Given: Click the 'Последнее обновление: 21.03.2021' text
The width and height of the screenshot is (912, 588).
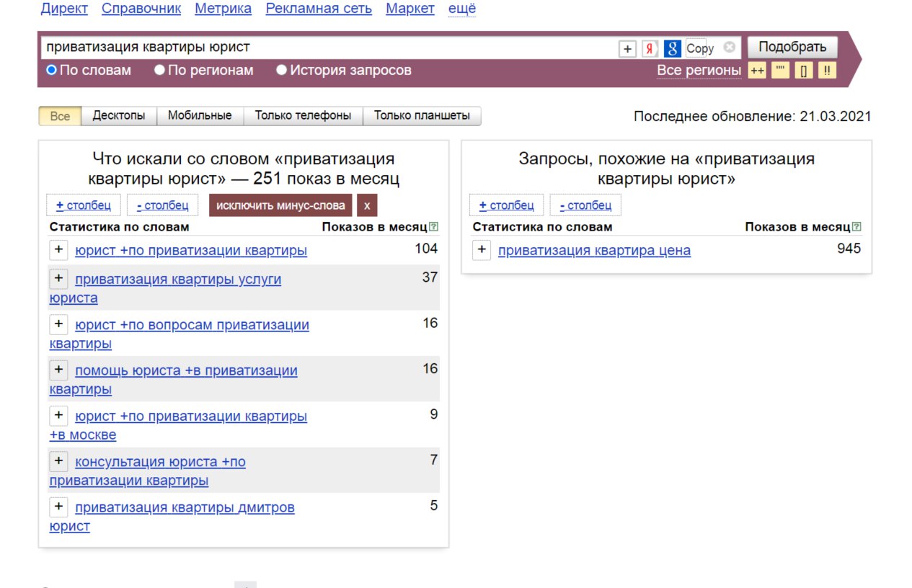Looking at the screenshot, I should click(x=753, y=116).
